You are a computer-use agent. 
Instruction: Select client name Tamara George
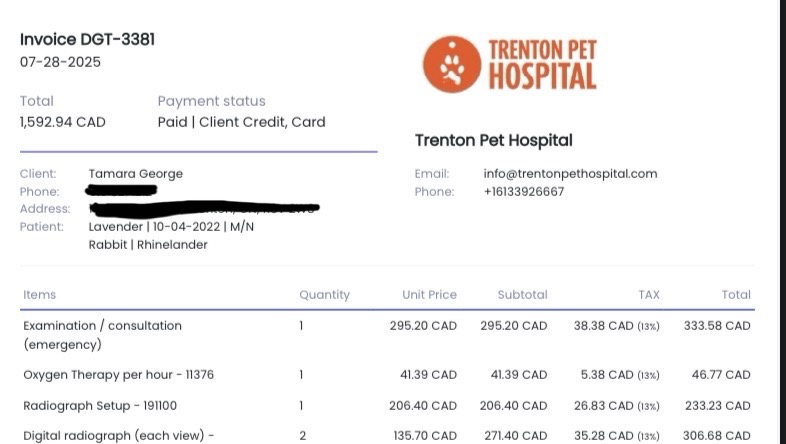pos(135,173)
